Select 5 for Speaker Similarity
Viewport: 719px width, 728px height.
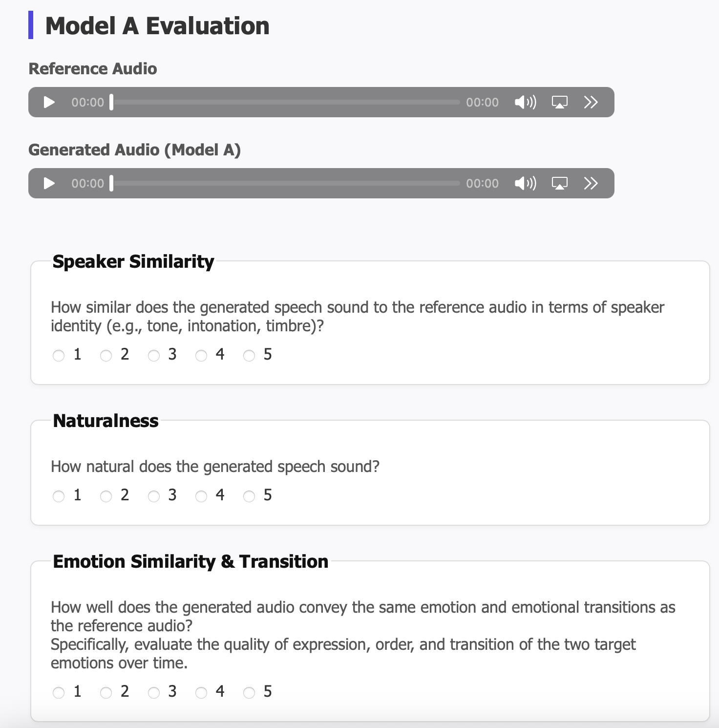click(x=249, y=356)
